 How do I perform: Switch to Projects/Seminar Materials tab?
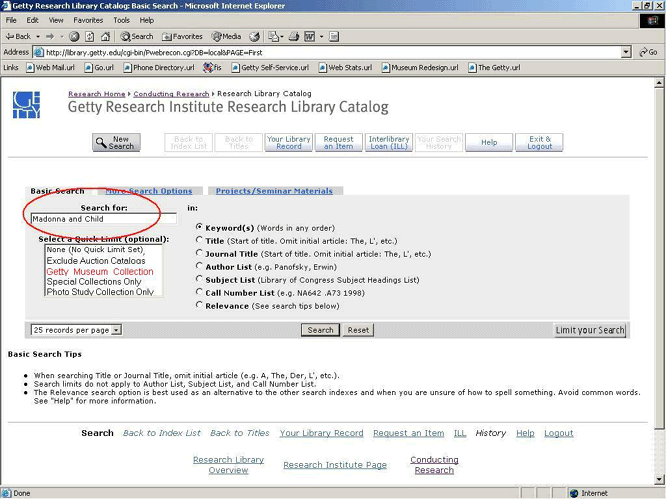pyautogui.click(x=274, y=191)
